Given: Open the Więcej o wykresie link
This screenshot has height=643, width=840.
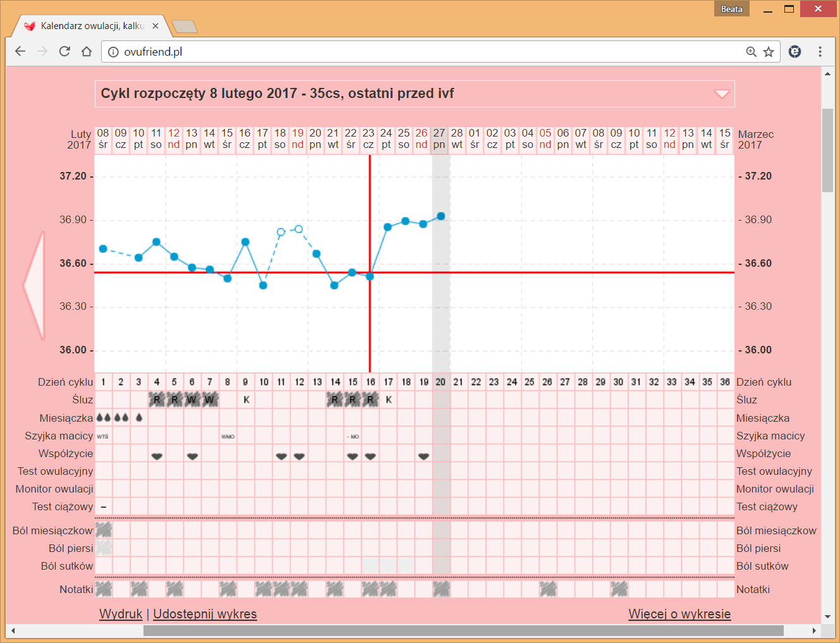Looking at the screenshot, I should click(679, 614).
